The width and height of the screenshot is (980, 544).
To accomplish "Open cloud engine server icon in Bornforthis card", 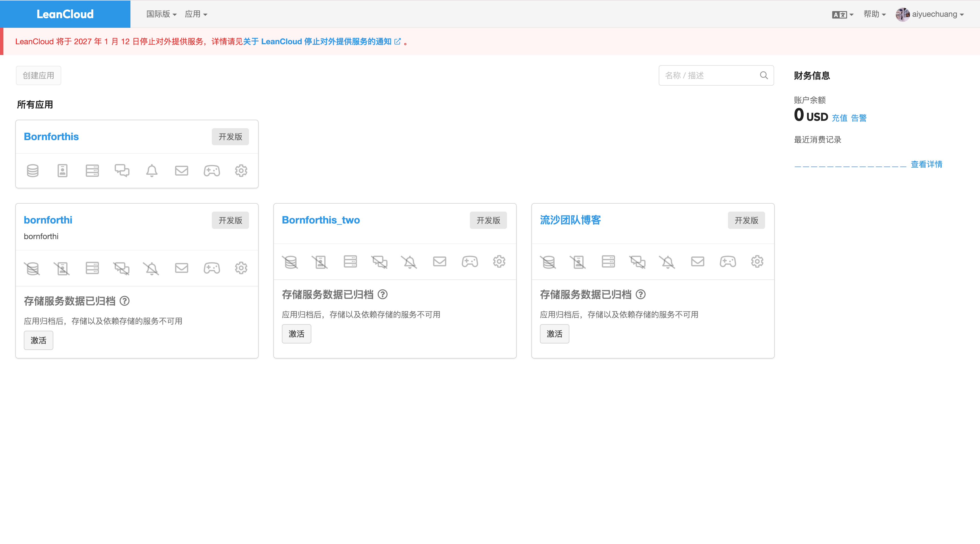I will click(92, 171).
